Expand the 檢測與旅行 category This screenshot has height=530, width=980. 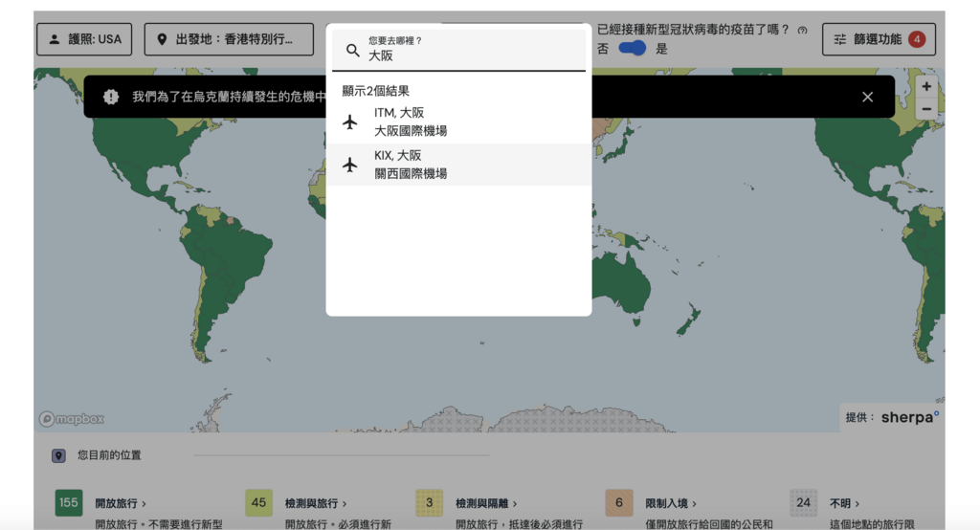[x=316, y=504]
